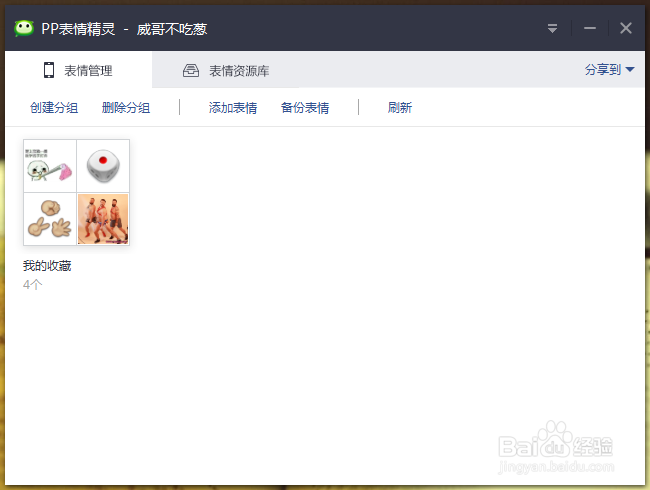Click 备份表情 to back up emoticons
Screen dimensions: 650x490
tap(305, 108)
